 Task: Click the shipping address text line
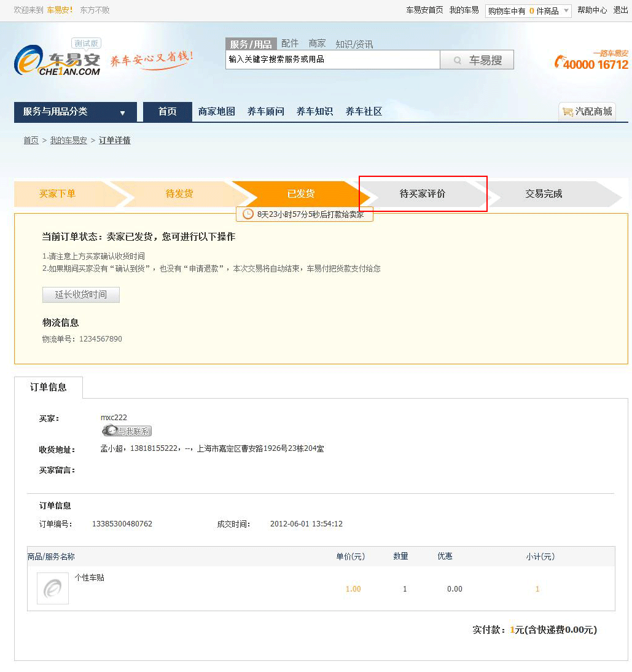point(212,448)
